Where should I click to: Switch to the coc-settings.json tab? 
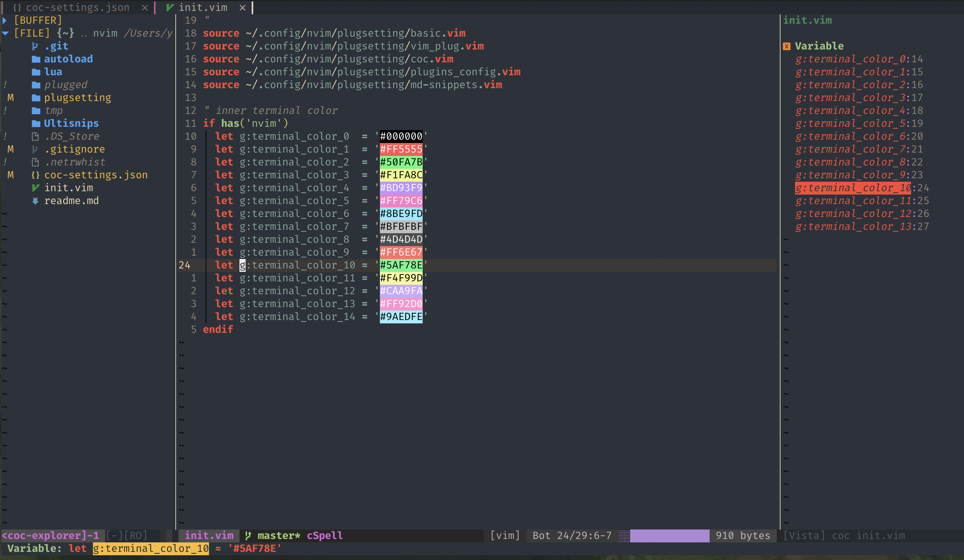pos(77,7)
